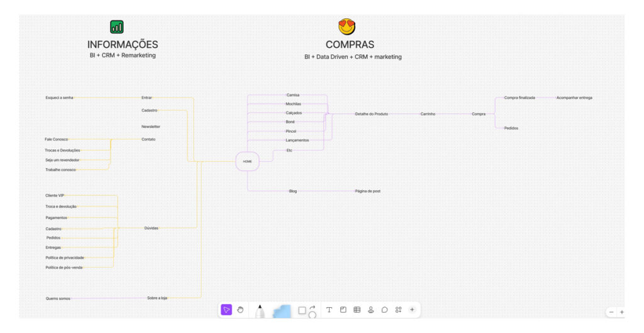Click the 'Dúvidas' branch label
Viewport: 644px width, 333px height.
[x=151, y=228]
